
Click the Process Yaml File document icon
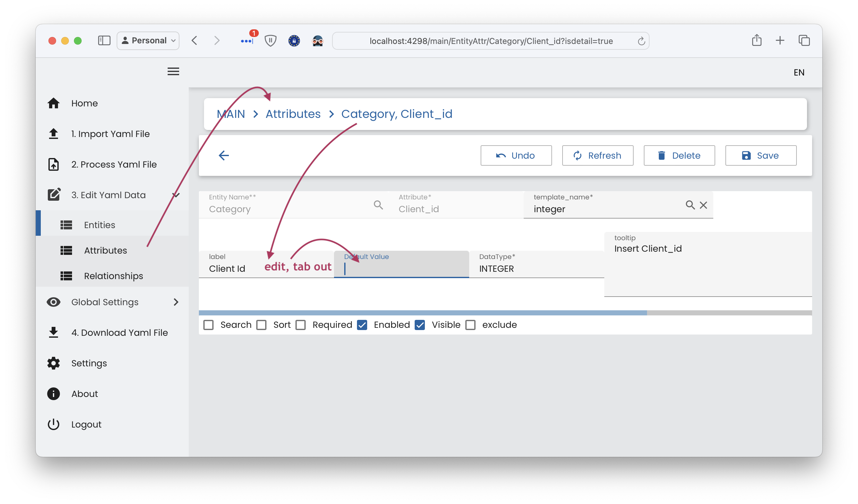click(54, 164)
